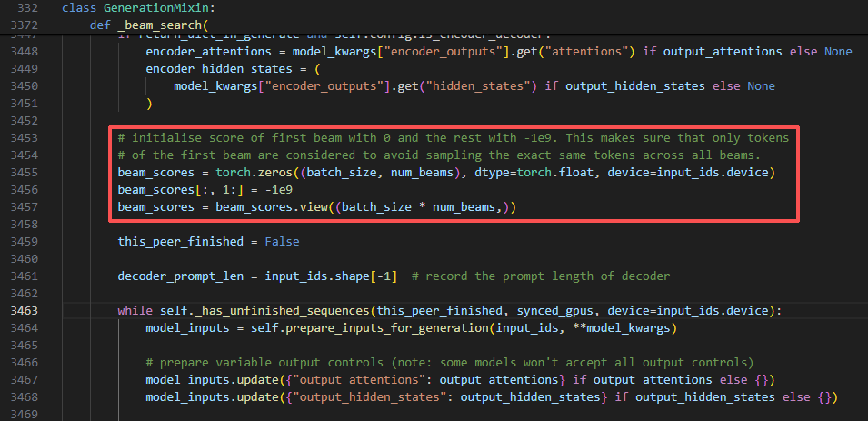Viewport: 868px width, 421px height.
Task: Click the False keyword on line 3459
Action: (x=282, y=241)
